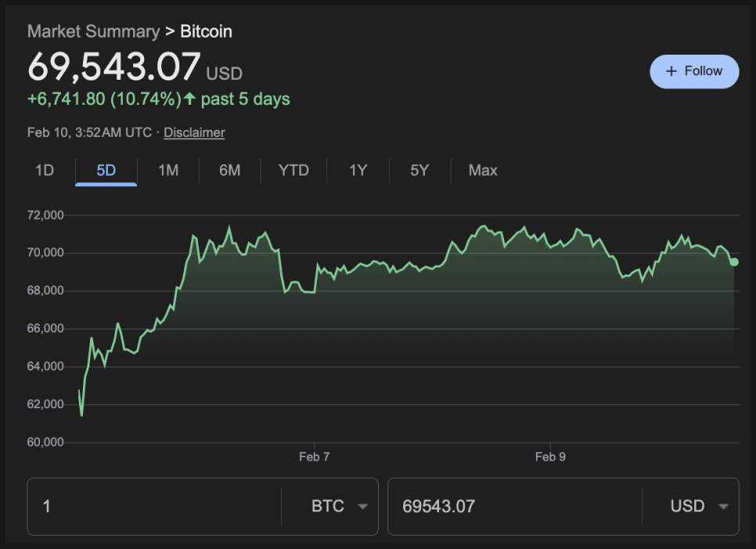Click the Follow button

click(694, 71)
